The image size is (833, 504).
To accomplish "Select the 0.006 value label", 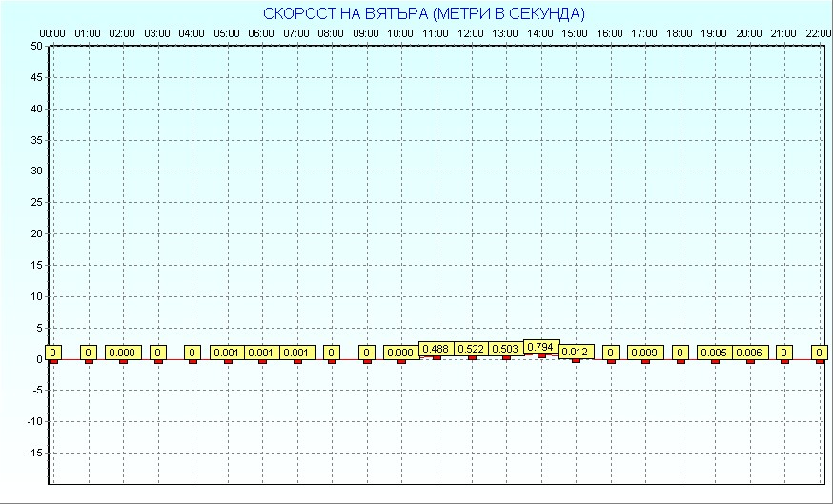I will tap(749, 353).
